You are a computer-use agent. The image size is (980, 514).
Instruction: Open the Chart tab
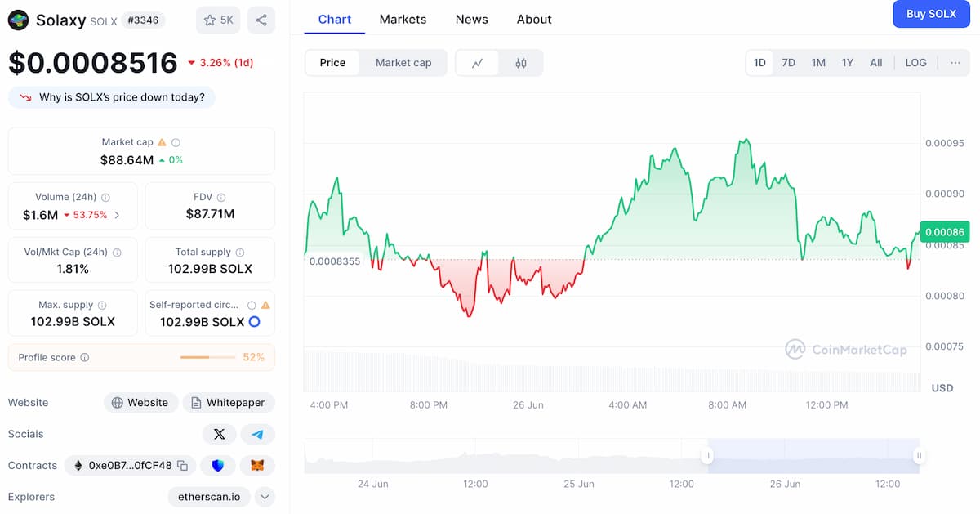(x=335, y=19)
